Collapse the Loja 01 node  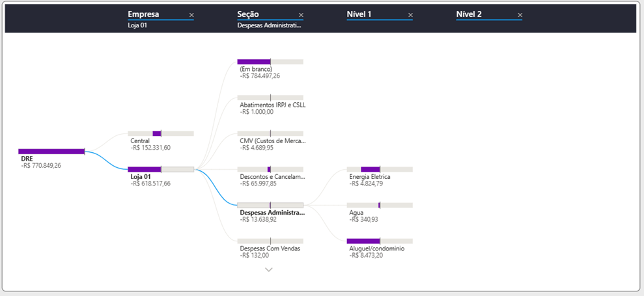tap(161, 169)
